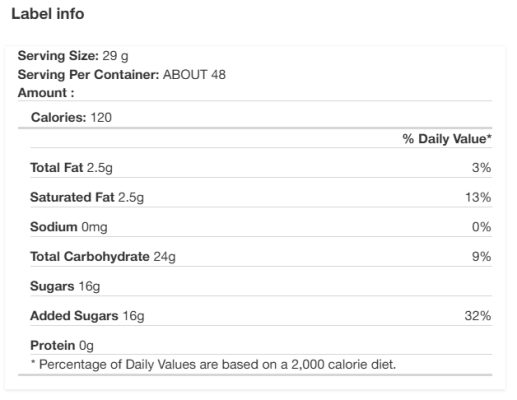Select the Total Carbohydrate 24g row

coord(261,256)
